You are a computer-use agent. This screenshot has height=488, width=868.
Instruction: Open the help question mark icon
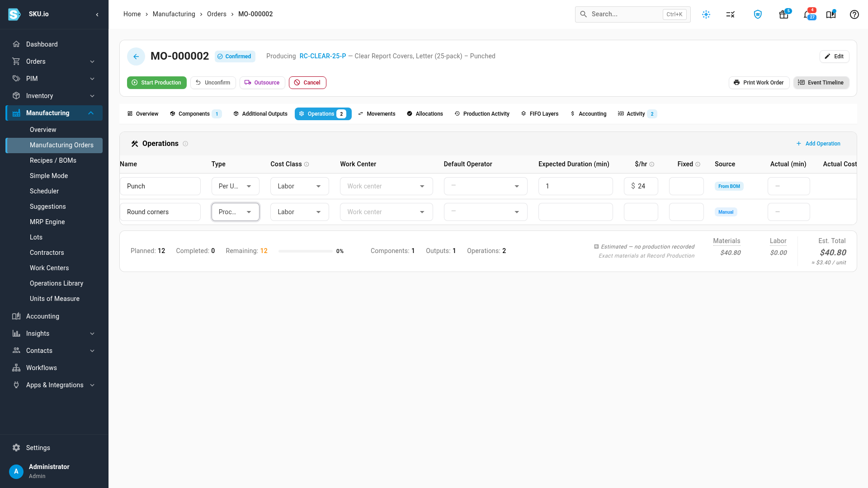pos(854,14)
